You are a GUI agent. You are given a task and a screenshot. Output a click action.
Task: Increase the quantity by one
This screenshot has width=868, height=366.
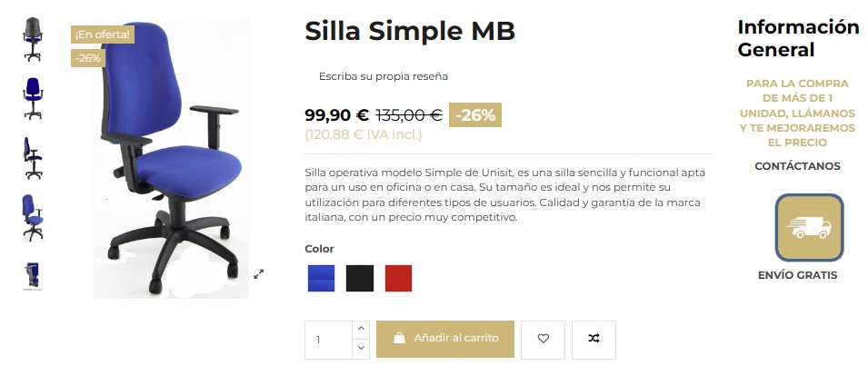(361, 329)
